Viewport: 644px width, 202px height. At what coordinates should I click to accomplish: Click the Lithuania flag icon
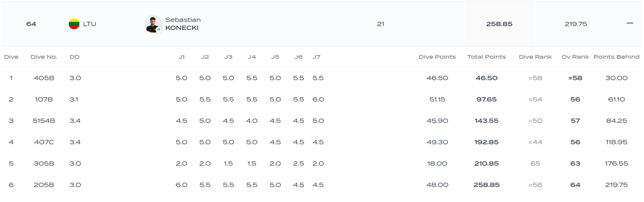pos(74,24)
